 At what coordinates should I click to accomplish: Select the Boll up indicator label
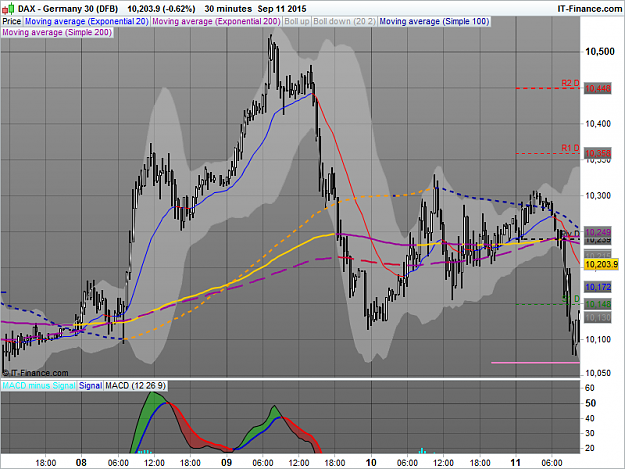297,22
